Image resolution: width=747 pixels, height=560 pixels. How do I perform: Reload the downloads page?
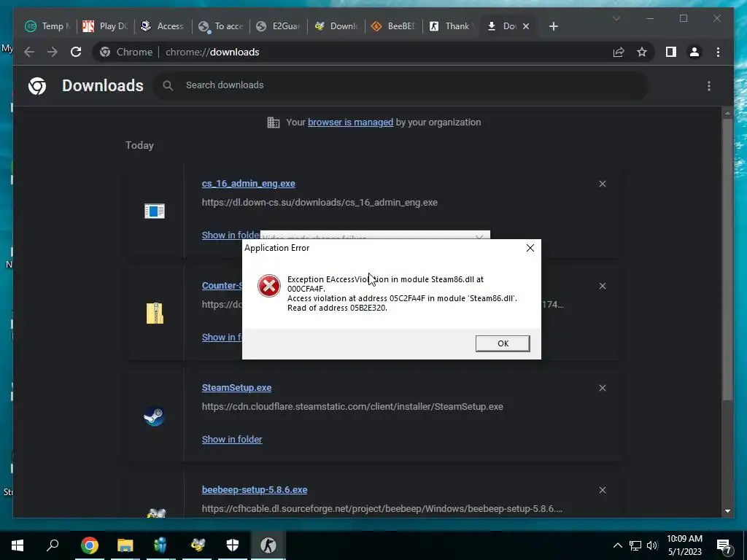(76, 52)
